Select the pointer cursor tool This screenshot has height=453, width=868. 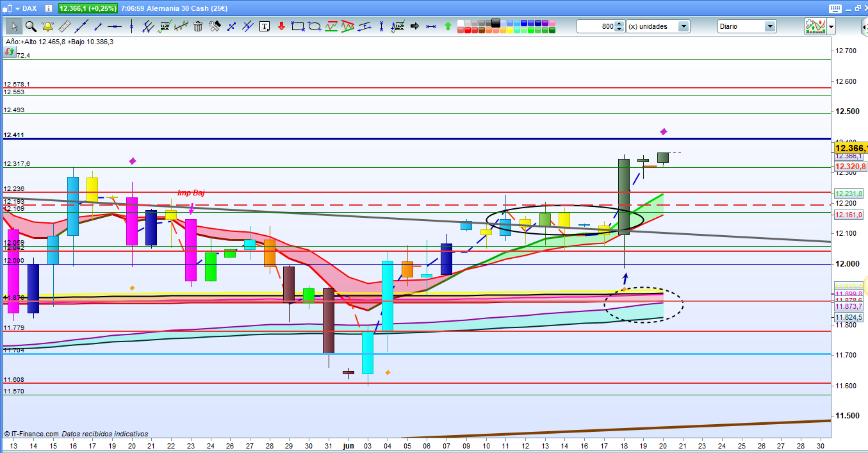coord(14,26)
